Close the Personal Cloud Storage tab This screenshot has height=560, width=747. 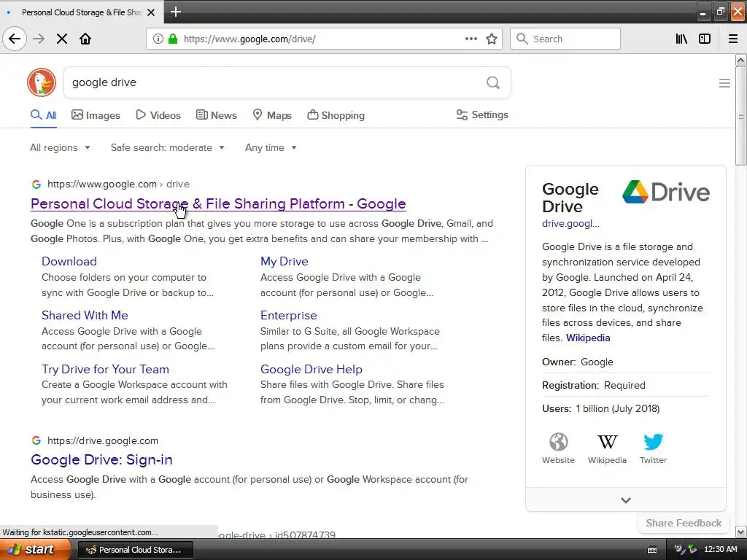151,12
